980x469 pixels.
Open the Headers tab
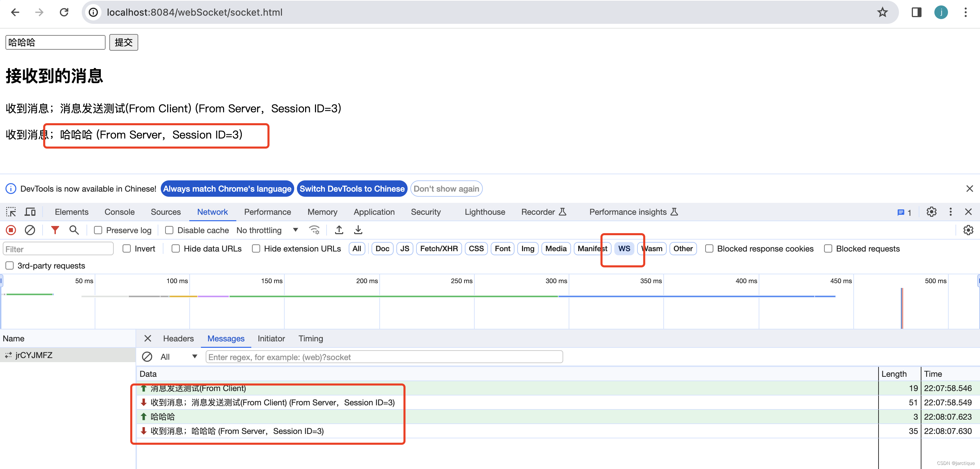pyautogui.click(x=178, y=339)
